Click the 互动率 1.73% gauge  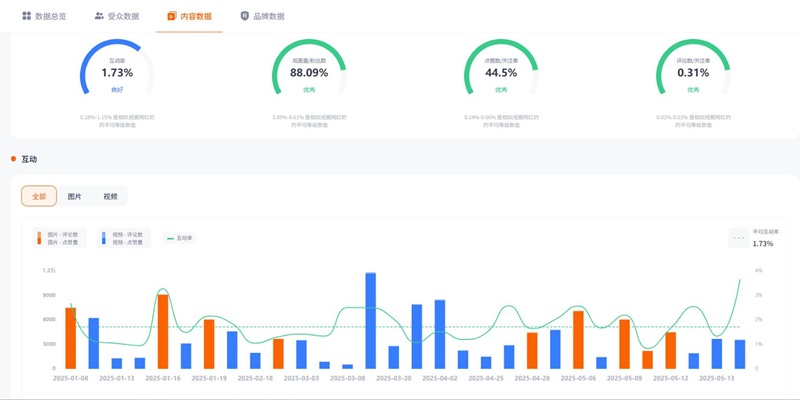click(x=117, y=72)
